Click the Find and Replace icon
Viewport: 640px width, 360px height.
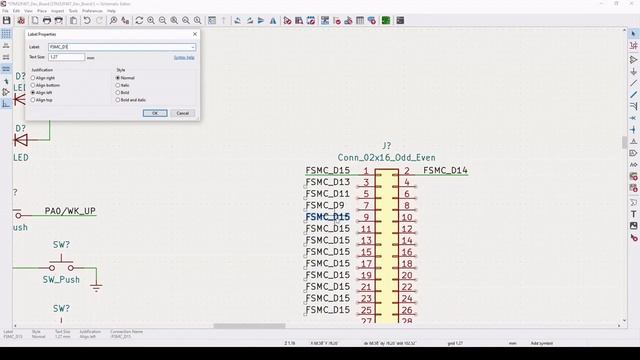125,20
